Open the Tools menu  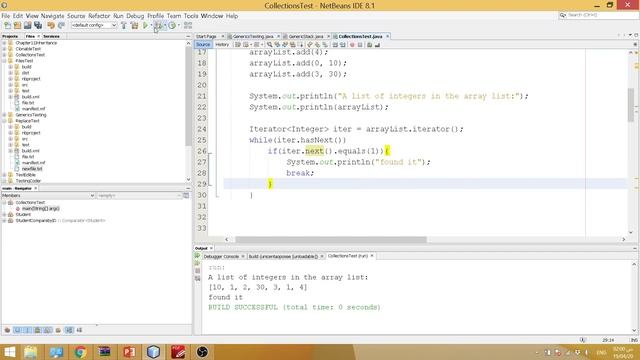pyautogui.click(x=191, y=16)
